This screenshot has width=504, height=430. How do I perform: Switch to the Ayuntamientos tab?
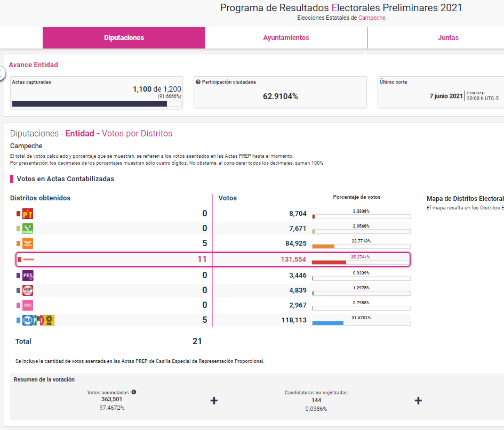(x=286, y=38)
